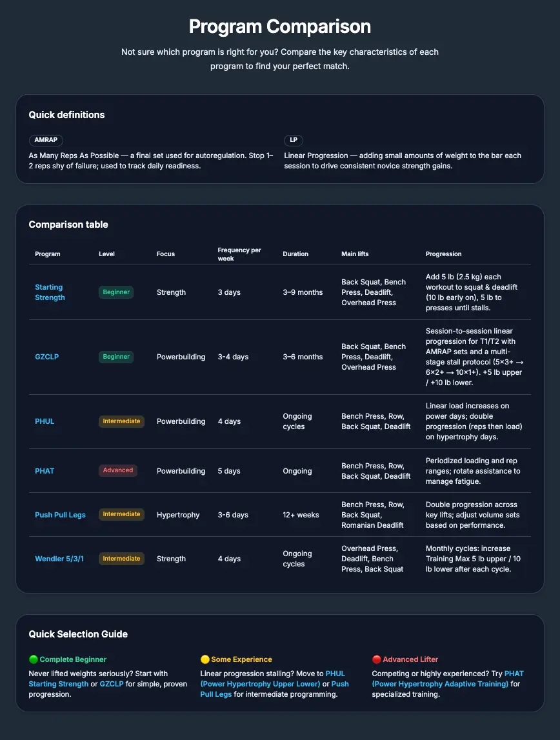Click the red Advanced Lifter indicator dot
Image resolution: width=560 pixels, height=740 pixels.
point(376,659)
